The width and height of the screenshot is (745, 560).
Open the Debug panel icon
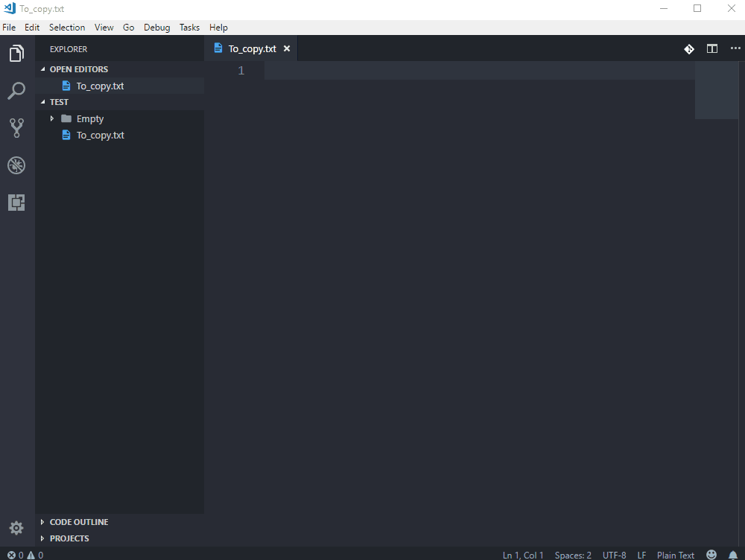[16, 165]
